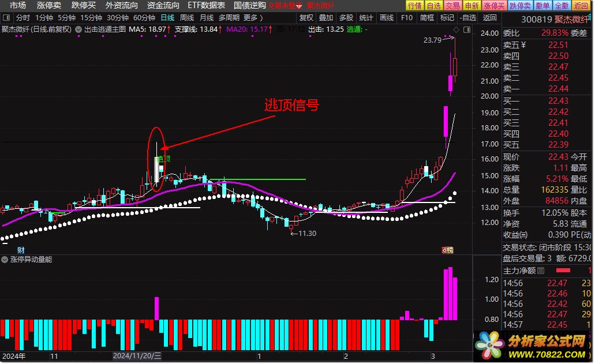The height and width of the screenshot is (364, 595).
Task: Click the 复权 adjustment button
Action: (306, 18)
